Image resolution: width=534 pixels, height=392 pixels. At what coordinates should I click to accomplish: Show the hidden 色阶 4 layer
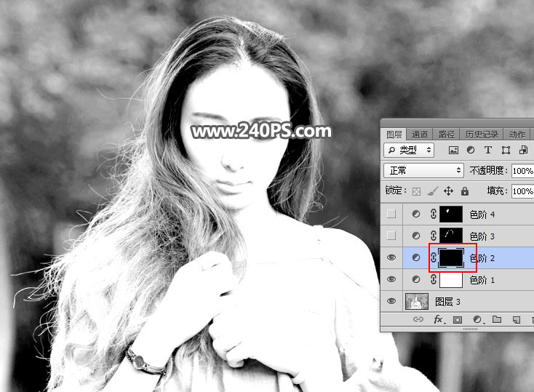point(391,214)
